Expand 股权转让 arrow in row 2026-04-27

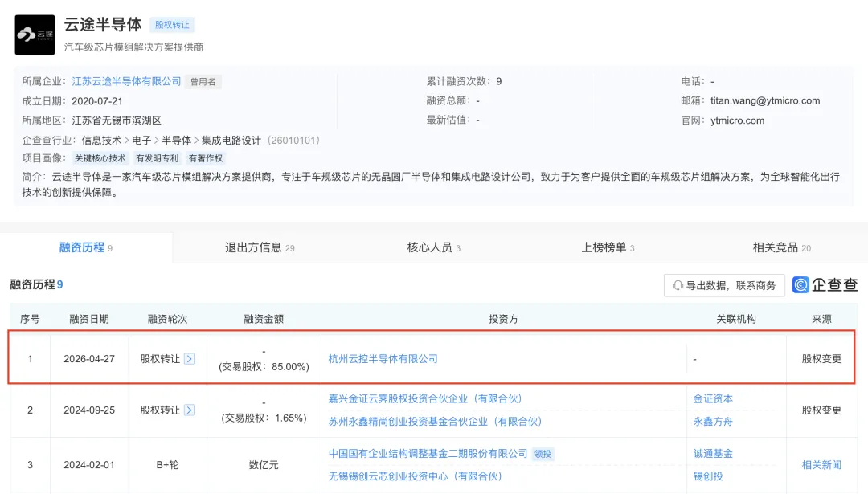[190, 359]
